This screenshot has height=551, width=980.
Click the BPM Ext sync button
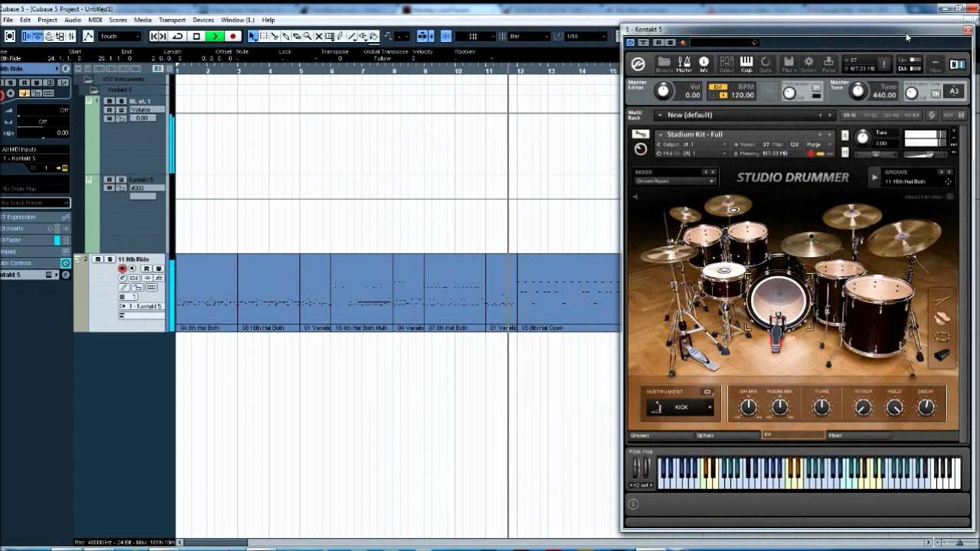click(x=717, y=86)
